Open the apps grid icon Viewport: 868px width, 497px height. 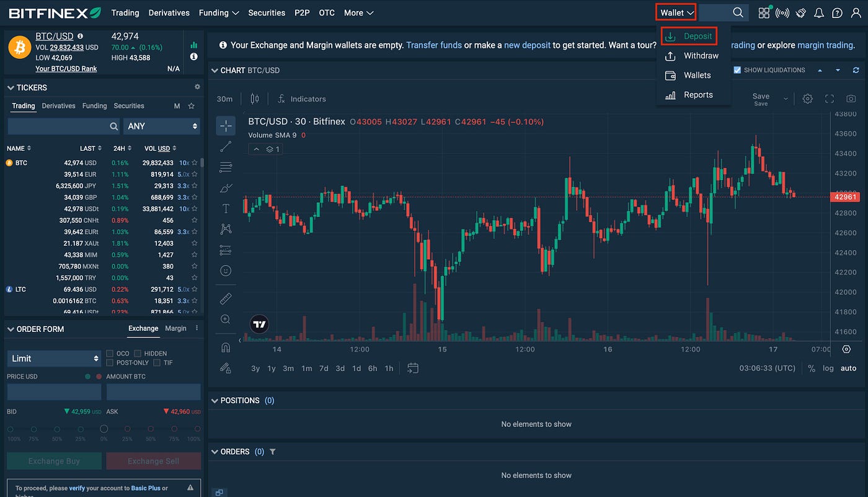[x=764, y=12]
